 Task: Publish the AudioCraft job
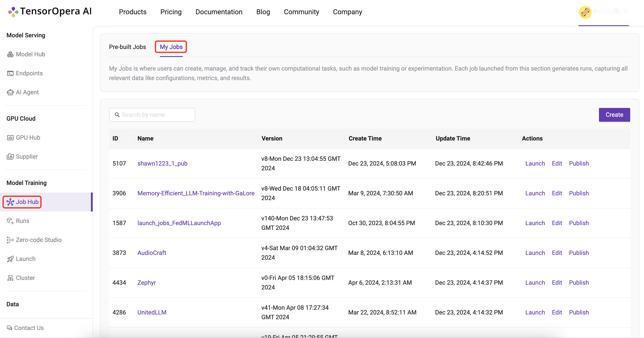click(579, 253)
